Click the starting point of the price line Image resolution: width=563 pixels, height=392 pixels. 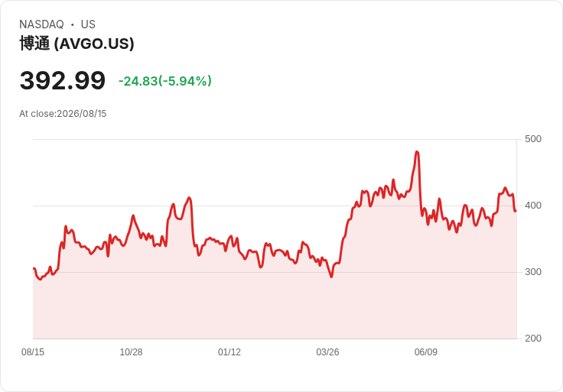click(x=34, y=269)
